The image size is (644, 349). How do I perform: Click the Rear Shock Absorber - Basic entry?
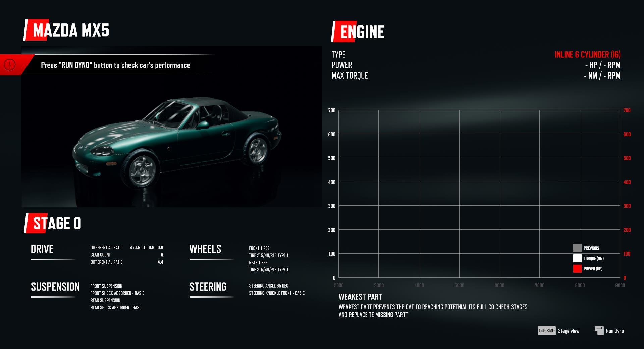point(116,308)
